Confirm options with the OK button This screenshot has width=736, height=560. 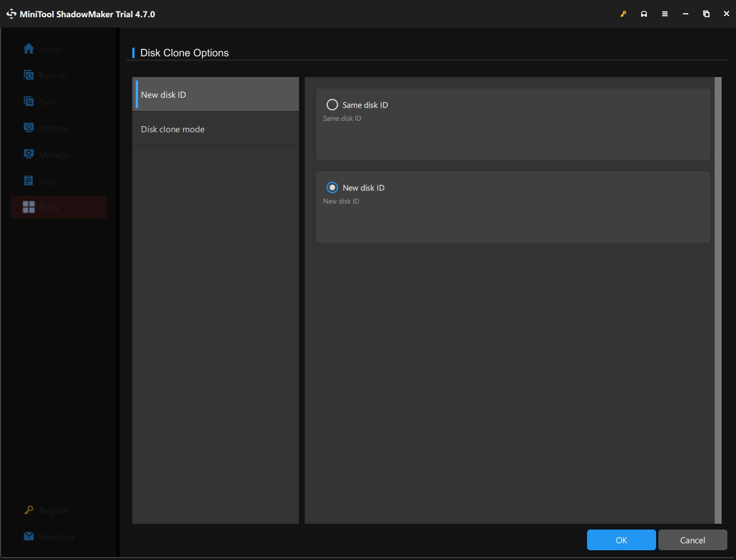click(621, 540)
